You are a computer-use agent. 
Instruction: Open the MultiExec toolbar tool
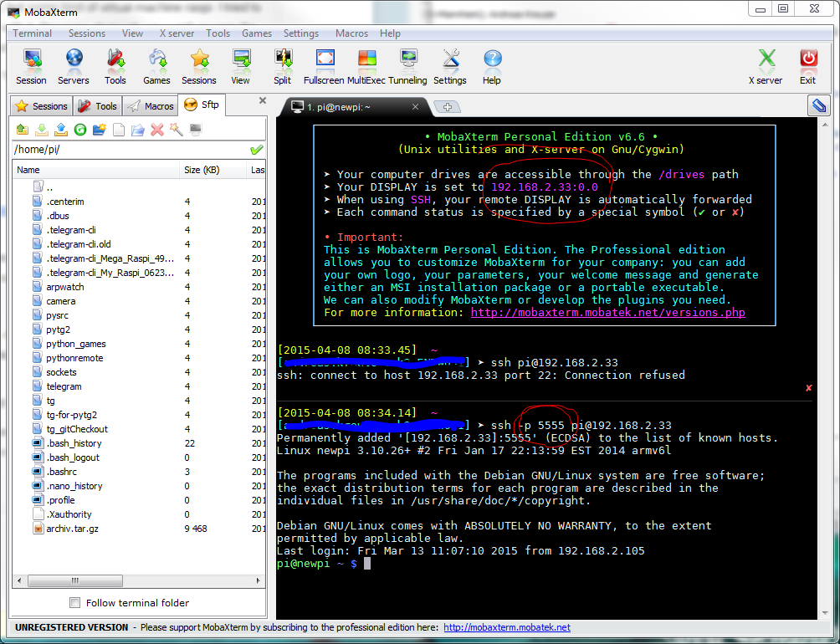[366, 66]
